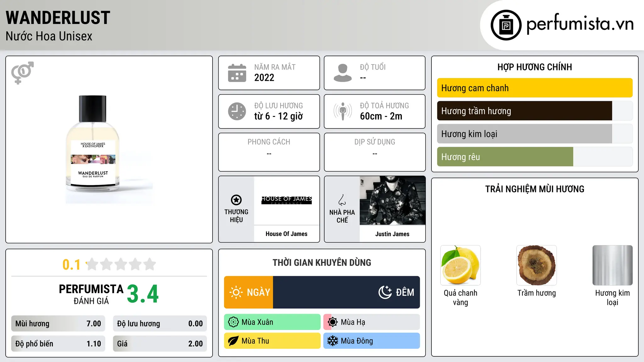Open the House Of James brand logo image
644x362 pixels.
tap(286, 200)
